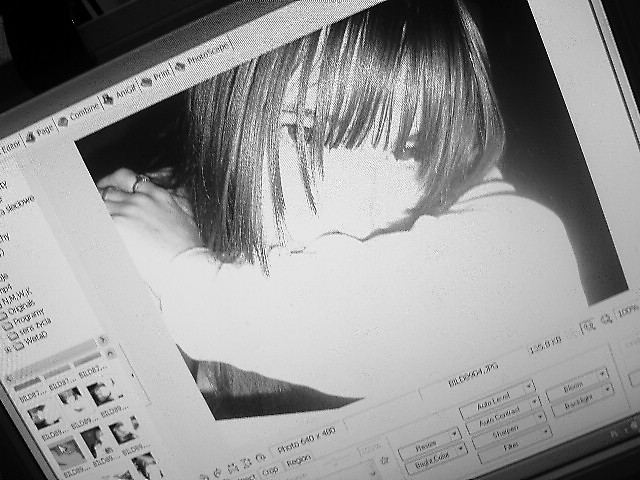Click the Combine tab icon

click(x=63, y=122)
